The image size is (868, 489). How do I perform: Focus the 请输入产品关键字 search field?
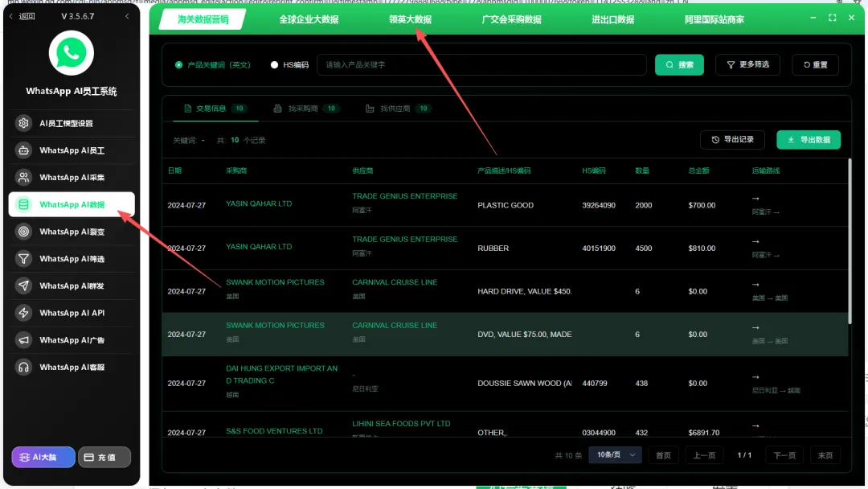(481, 65)
